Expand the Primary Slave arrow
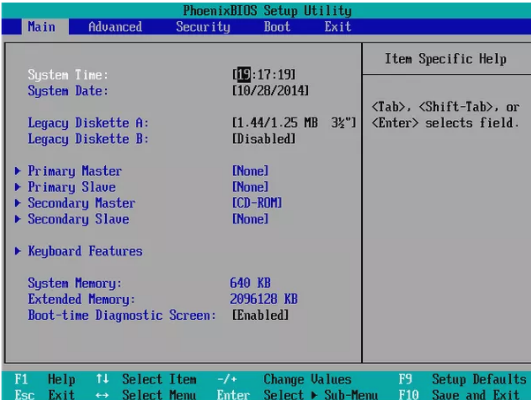The height and width of the screenshot is (400, 531). (18, 187)
